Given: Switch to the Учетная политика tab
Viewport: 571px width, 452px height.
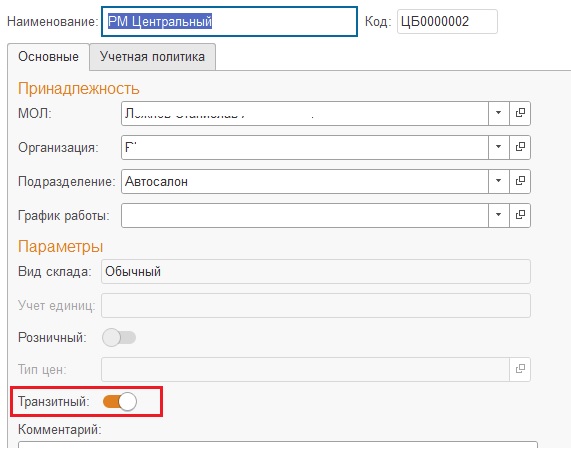Looking at the screenshot, I should (152, 57).
